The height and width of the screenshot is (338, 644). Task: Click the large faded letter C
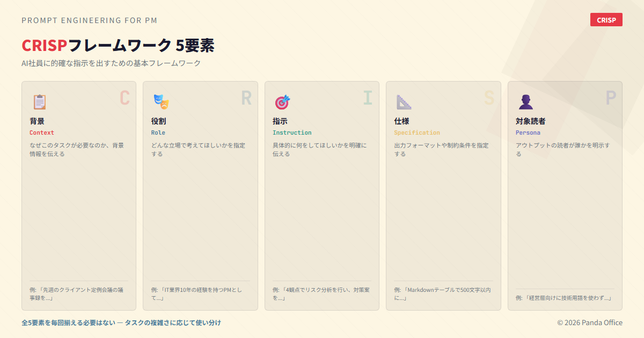pos(125,98)
